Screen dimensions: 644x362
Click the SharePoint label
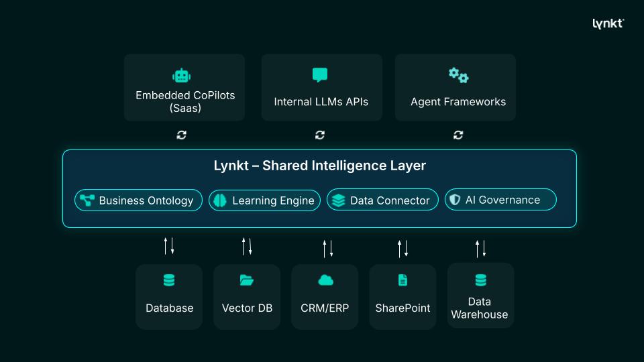click(402, 308)
